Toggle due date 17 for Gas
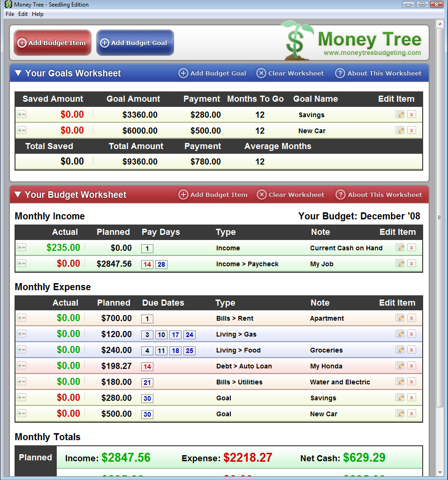This screenshot has width=448, height=480. pyautogui.click(x=175, y=335)
